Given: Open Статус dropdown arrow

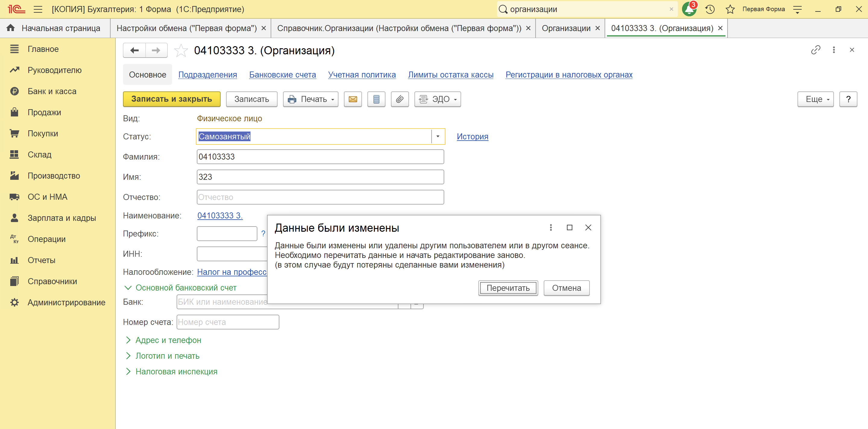Looking at the screenshot, I should coord(438,137).
